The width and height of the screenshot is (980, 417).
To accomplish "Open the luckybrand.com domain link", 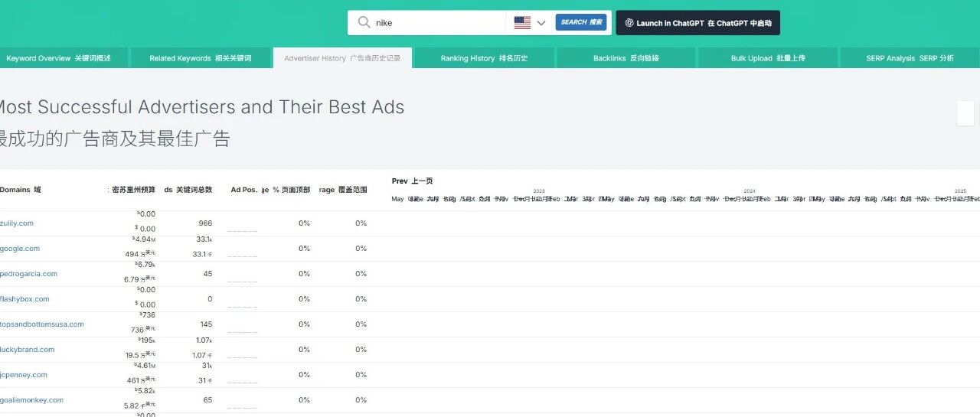I will (x=28, y=350).
